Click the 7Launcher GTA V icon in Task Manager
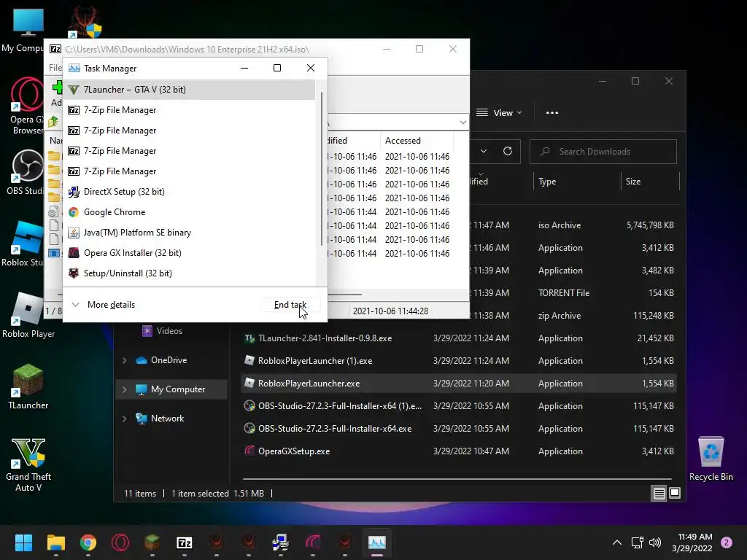The height and width of the screenshot is (560, 747). 74,90
